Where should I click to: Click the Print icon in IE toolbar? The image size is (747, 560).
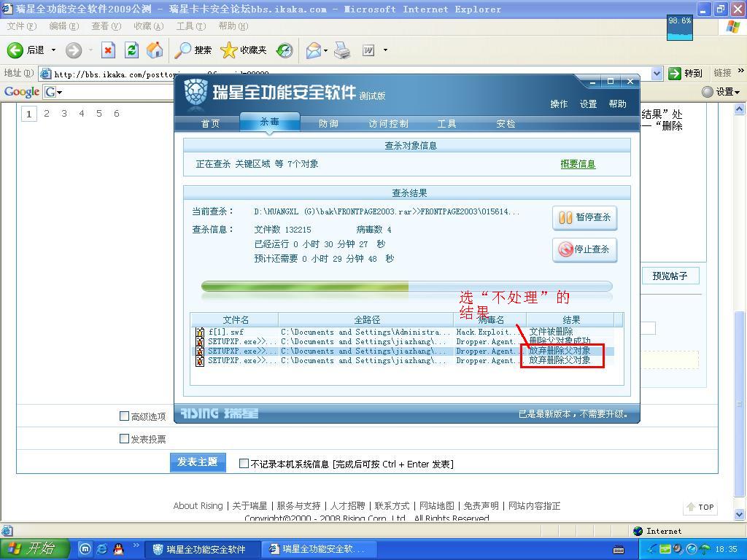[x=342, y=50]
